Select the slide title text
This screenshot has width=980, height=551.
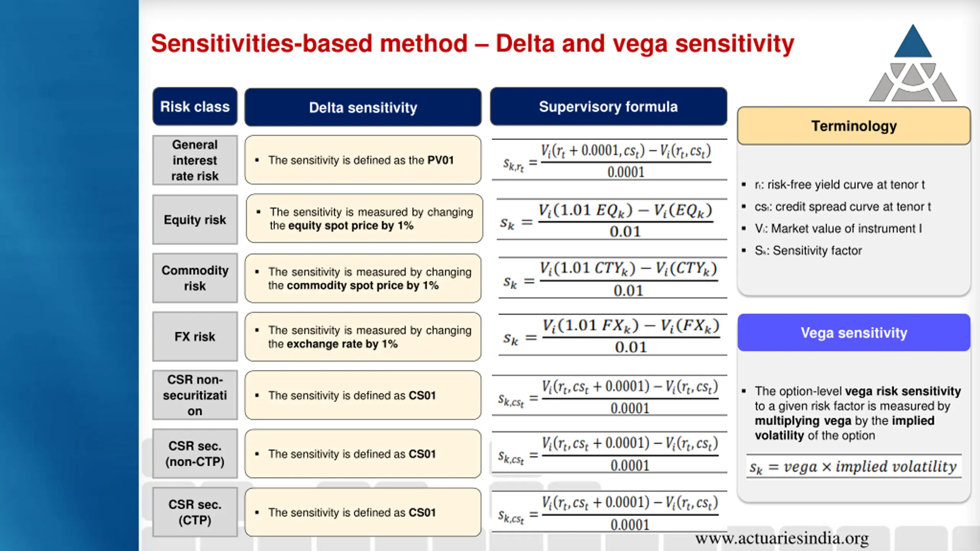[x=472, y=43]
